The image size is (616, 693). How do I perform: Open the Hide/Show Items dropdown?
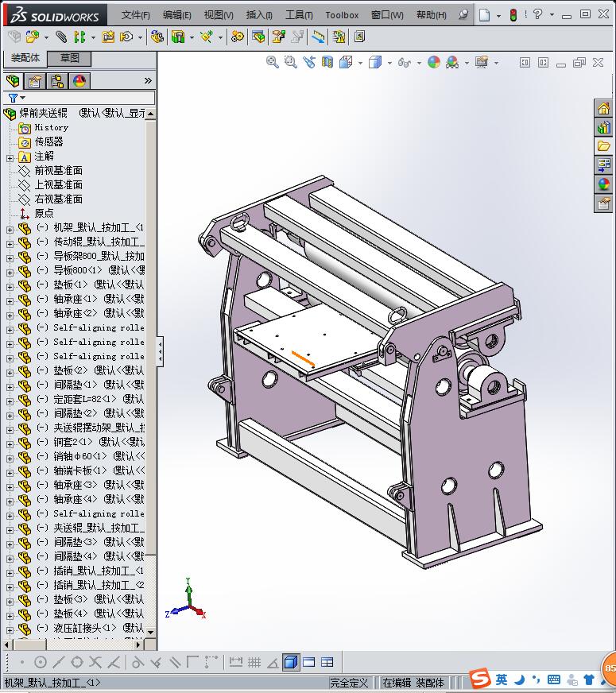click(x=419, y=64)
